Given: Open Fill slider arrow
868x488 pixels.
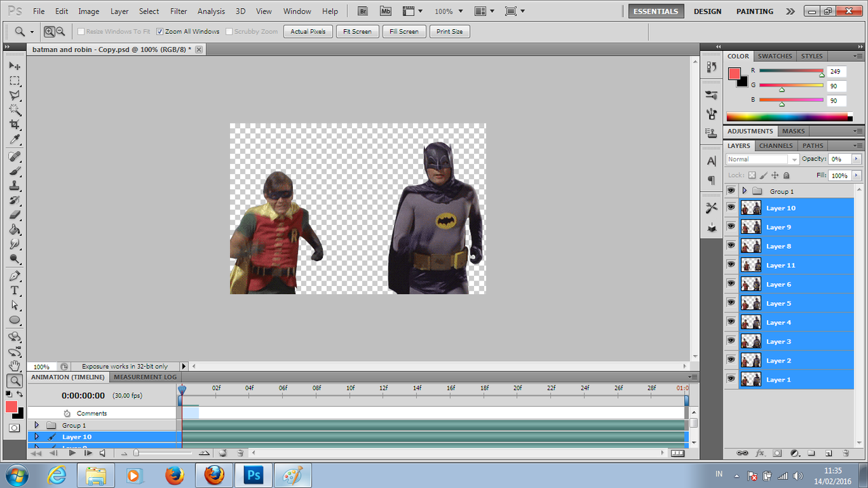Looking at the screenshot, I should 856,176.
